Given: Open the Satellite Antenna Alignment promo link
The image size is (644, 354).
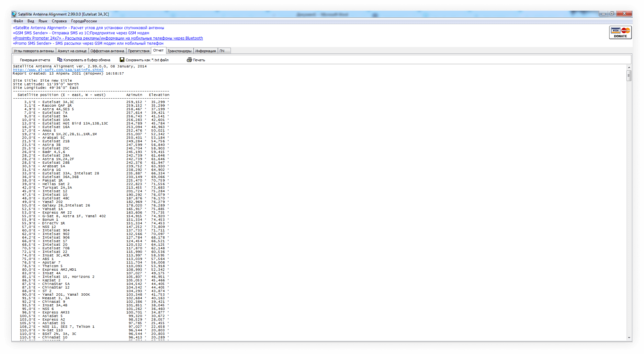Looking at the screenshot, I should coord(88,28).
